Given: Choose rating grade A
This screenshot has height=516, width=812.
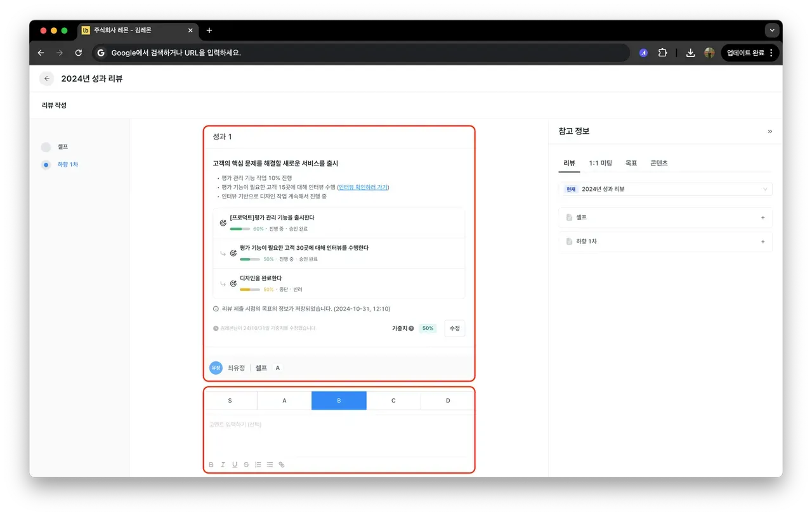Looking at the screenshot, I should [x=284, y=401].
